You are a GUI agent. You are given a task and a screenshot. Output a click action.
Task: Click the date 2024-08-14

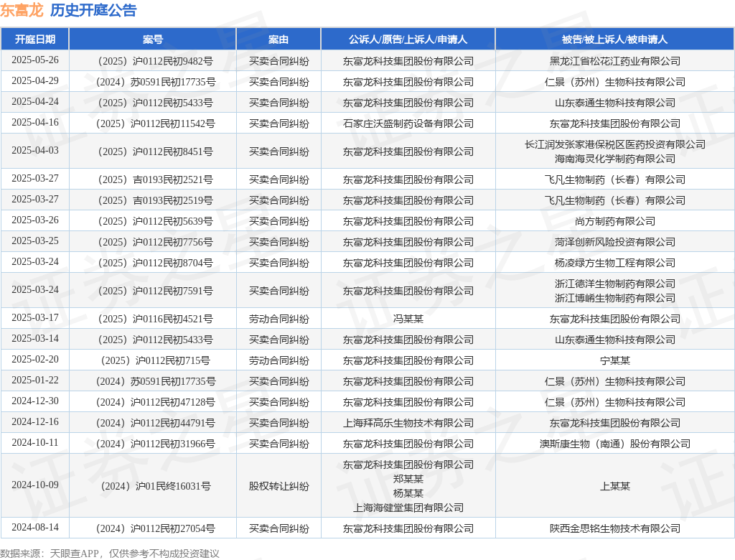[x=35, y=527]
